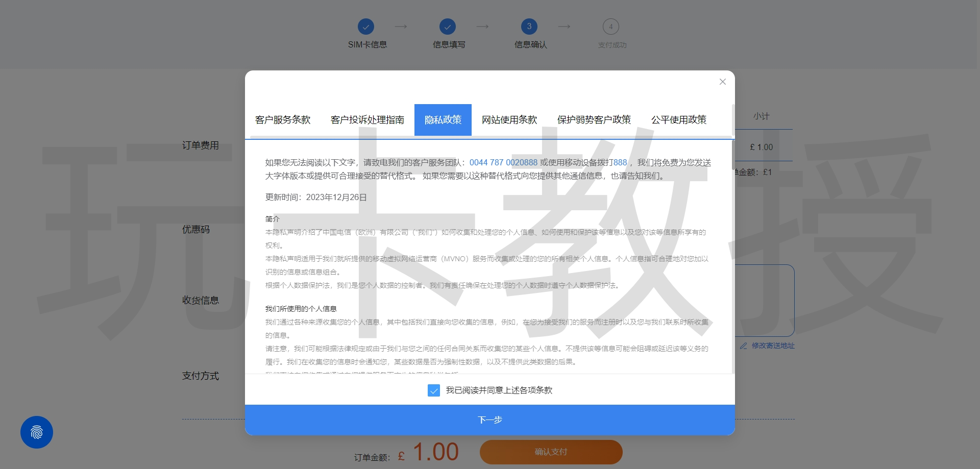Click the fingerprint icon at bottom left
Screen dimensions: 980x469
[36, 432]
